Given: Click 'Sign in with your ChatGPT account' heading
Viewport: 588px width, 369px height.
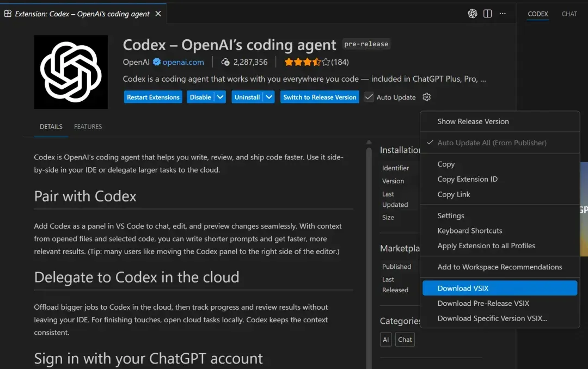Looking at the screenshot, I should click(149, 359).
